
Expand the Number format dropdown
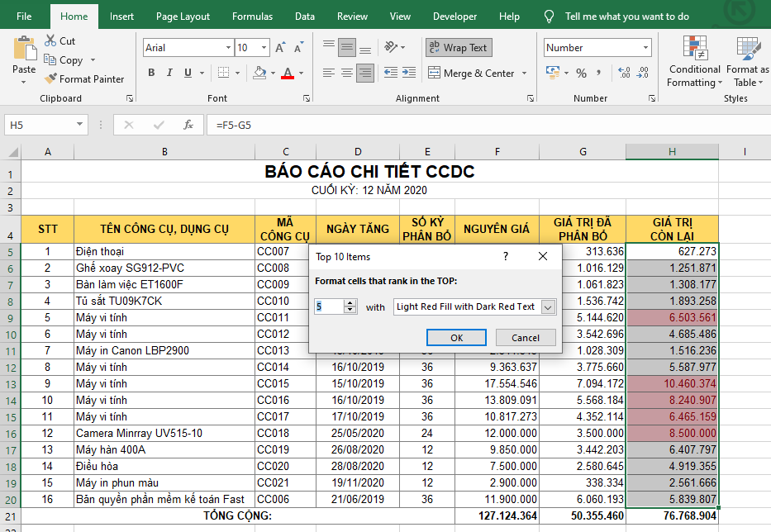(646, 48)
